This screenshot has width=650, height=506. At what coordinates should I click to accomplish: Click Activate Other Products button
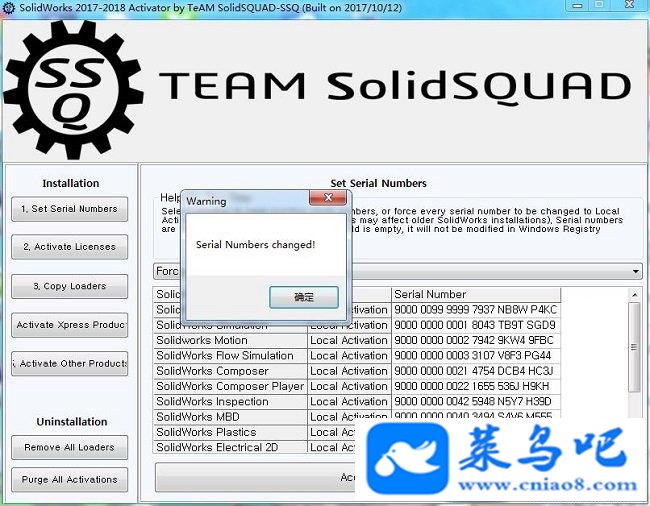point(69,363)
